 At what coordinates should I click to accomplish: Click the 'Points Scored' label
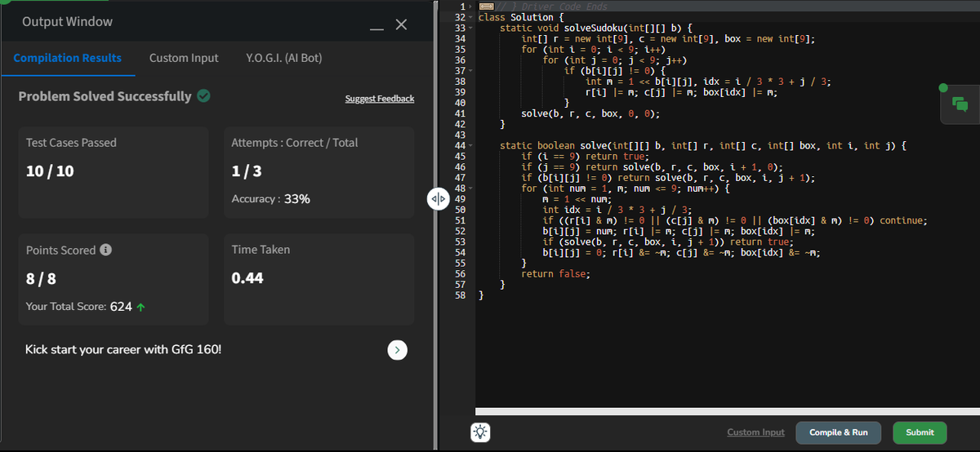60,250
